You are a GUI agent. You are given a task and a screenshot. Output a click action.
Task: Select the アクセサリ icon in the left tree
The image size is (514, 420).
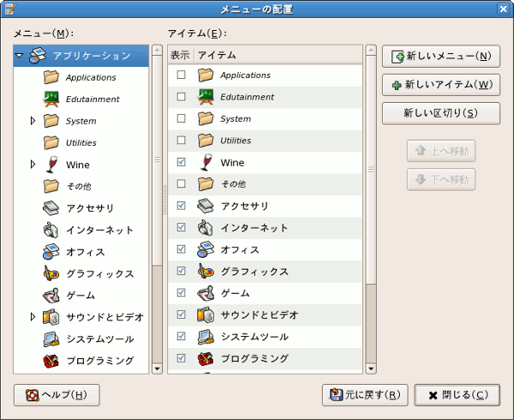[51, 208]
